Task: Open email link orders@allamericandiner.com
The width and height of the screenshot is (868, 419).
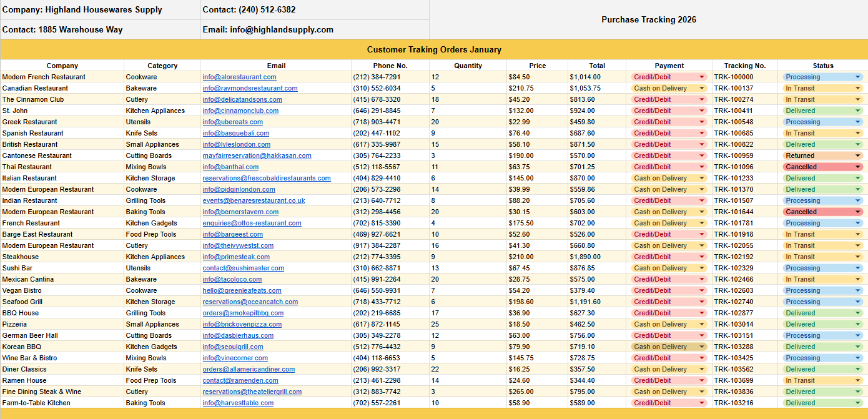Action: pos(249,369)
